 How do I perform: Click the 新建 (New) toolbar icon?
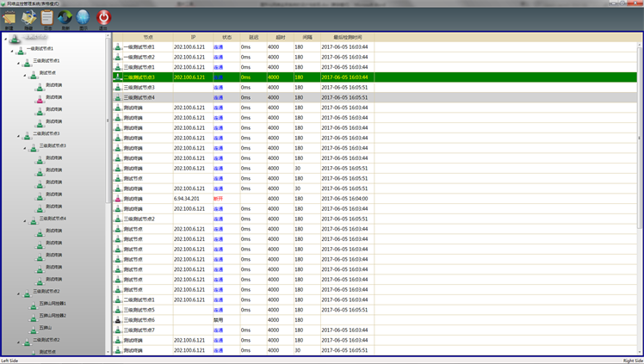9,17
